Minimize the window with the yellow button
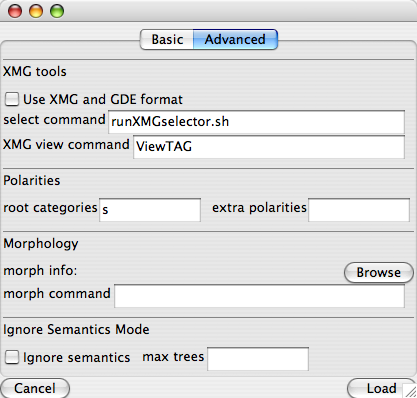Image resolution: width=417 pixels, height=398 pixels. coord(36,11)
